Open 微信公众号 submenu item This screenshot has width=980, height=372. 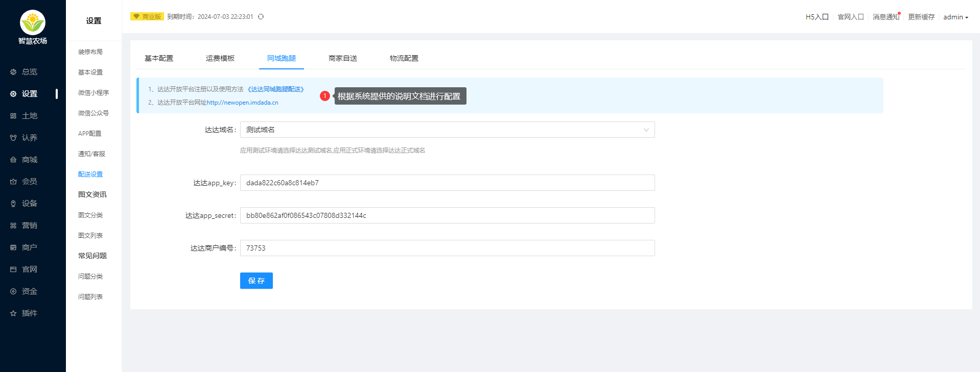94,113
